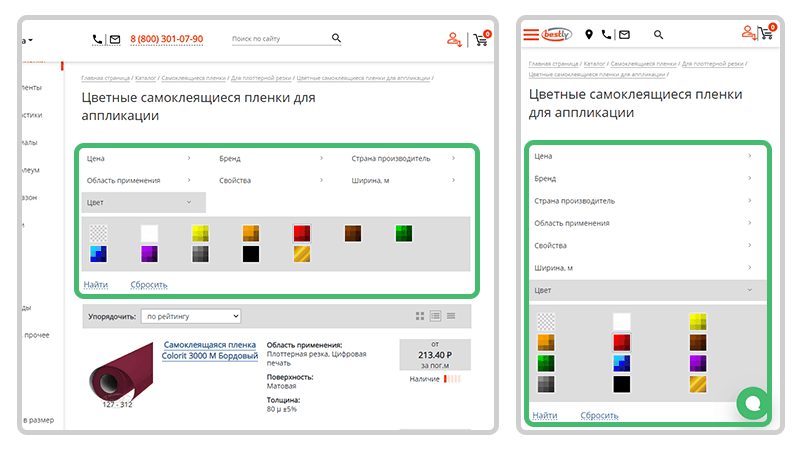This screenshot has width=800, height=450.
Task: Select the white swatch in desktop filter
Action: coord(149,234)
